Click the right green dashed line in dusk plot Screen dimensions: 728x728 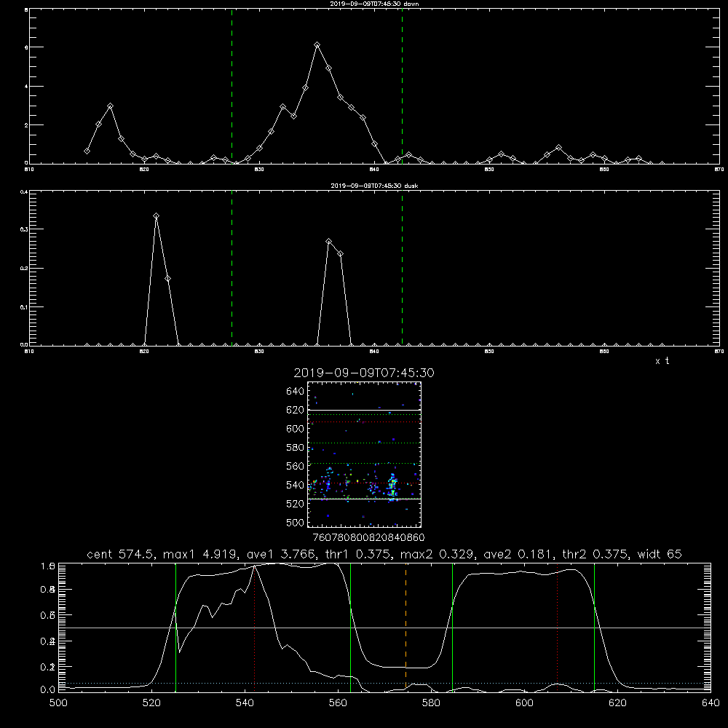[402, 269]
